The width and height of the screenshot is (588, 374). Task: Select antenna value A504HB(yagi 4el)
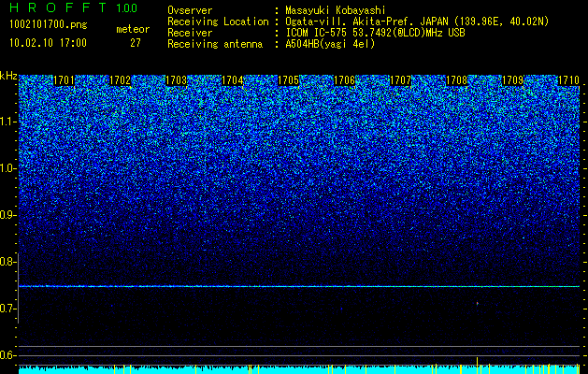[x=330, y=44]
